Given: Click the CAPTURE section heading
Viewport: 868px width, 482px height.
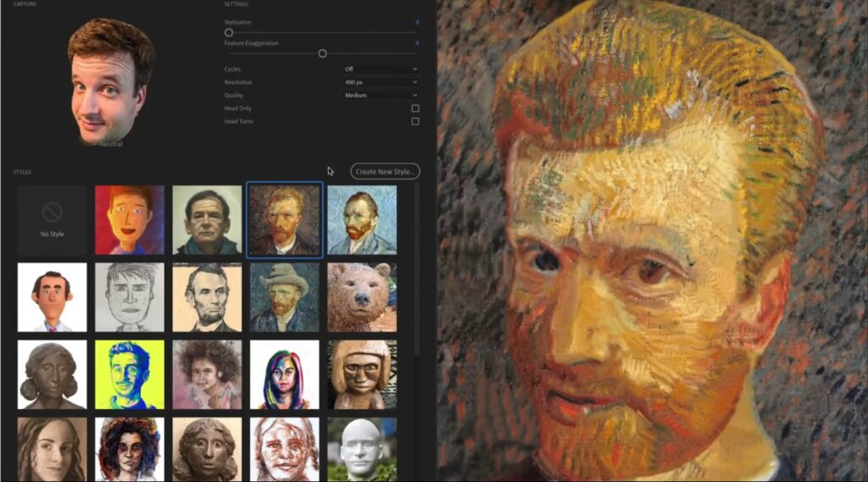Looking at the screenshot, I should pyautogui.click(x=25, y=4).
